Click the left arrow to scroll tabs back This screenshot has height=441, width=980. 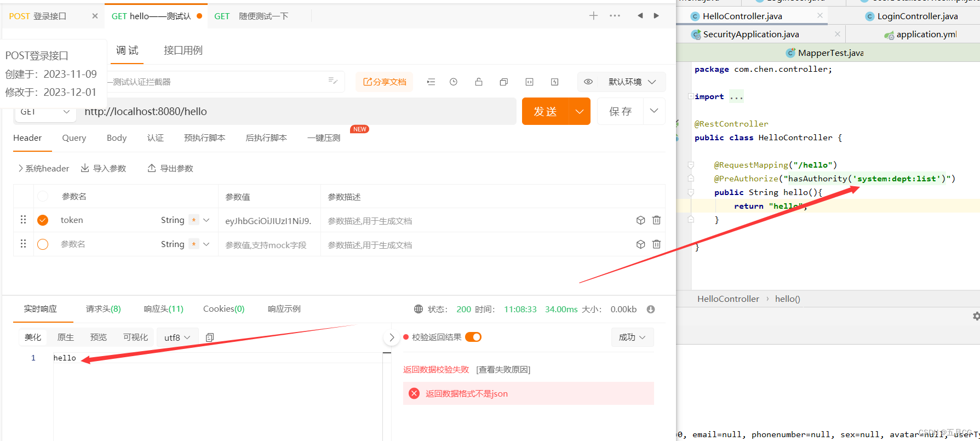(640, 15)
